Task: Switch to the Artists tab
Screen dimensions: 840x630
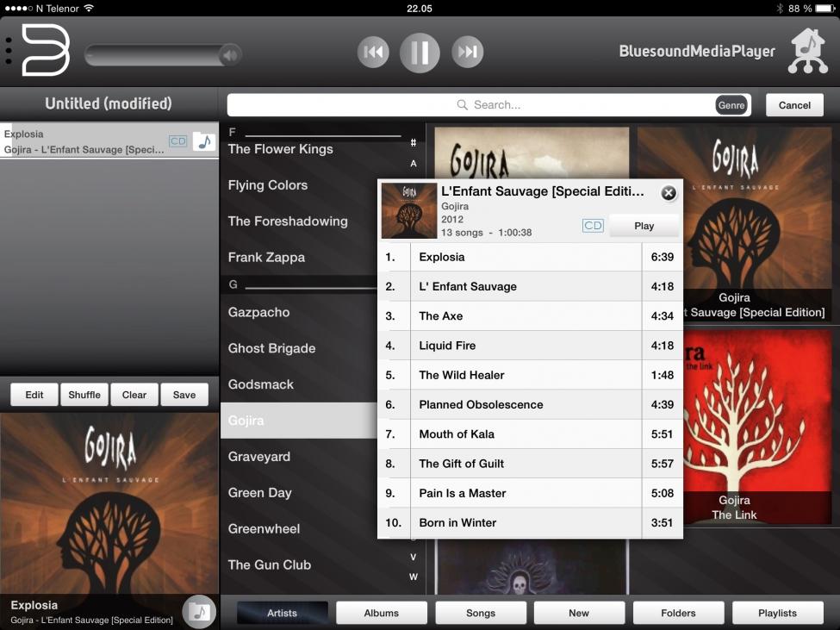Action: (x=282, y=613)
